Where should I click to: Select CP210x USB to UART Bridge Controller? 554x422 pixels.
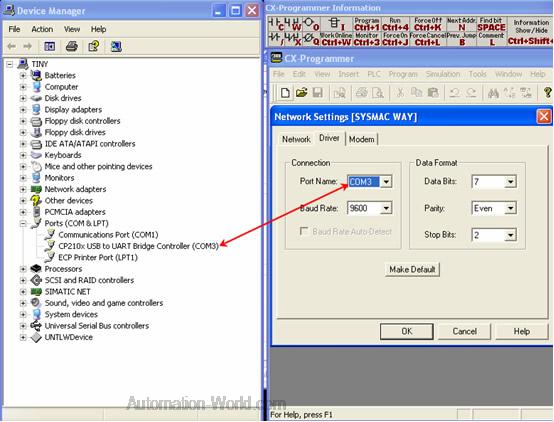(x=138, y=246)
